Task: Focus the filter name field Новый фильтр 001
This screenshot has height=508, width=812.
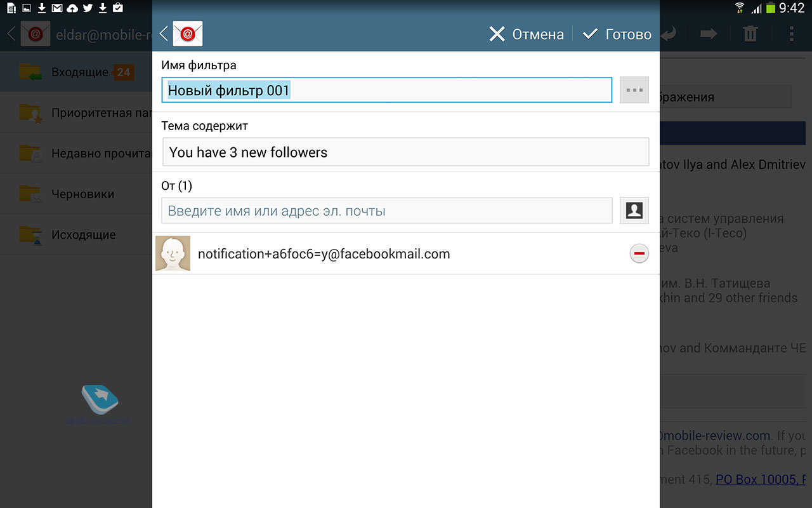Action: point(387,90)
